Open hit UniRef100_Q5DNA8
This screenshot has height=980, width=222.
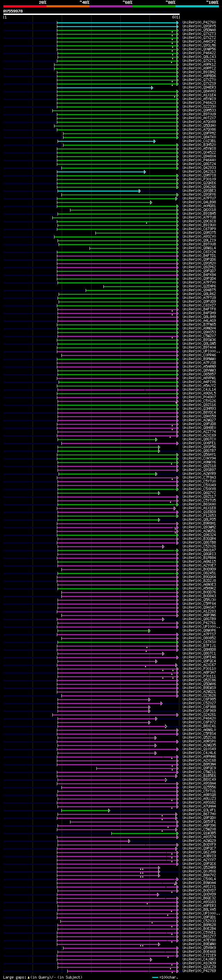[x=199, y=30]
